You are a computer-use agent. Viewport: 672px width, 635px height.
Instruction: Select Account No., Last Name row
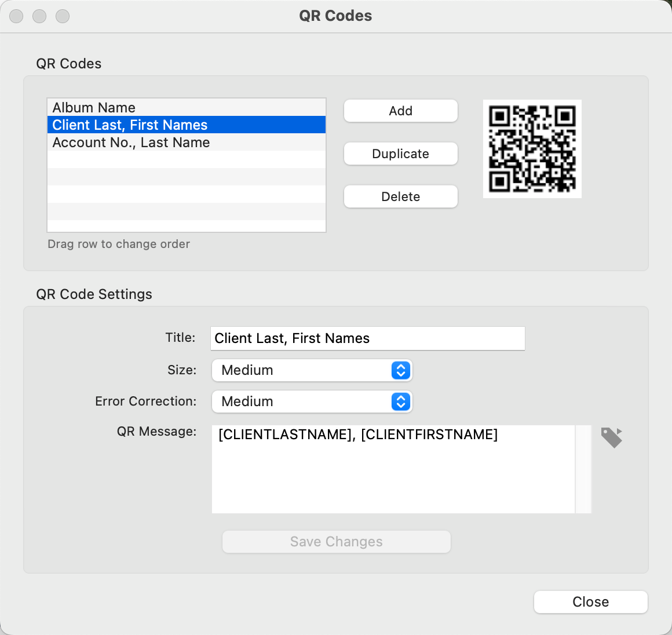[186, 143]
